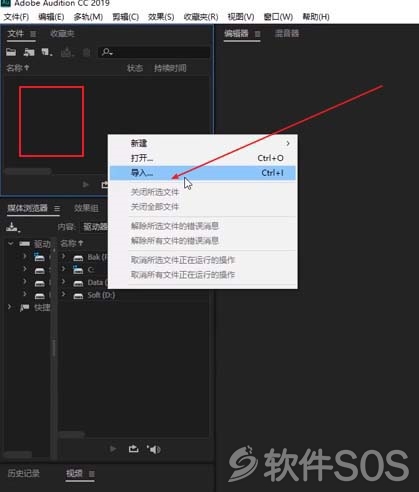The width and height of the screenshot is (419, 492).
Task: Open the 效果(S) menu in menu bar
Action: tap(161, 17)
